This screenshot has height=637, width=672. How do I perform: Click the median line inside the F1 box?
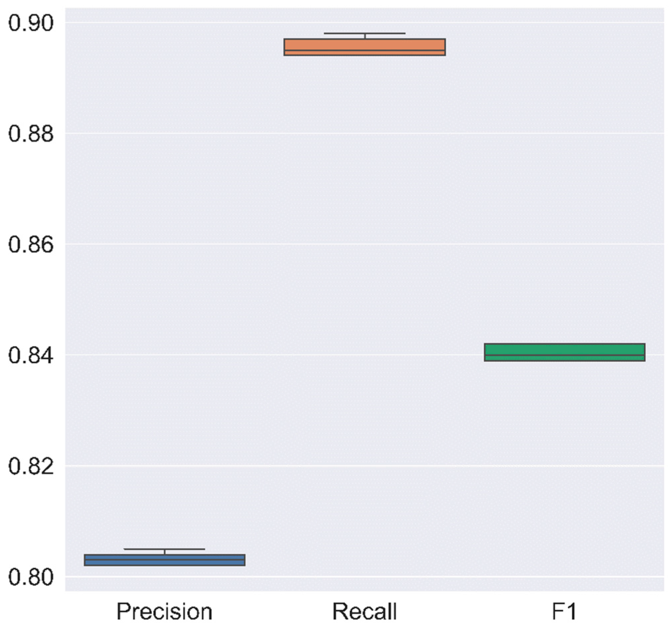coord(565,355)
